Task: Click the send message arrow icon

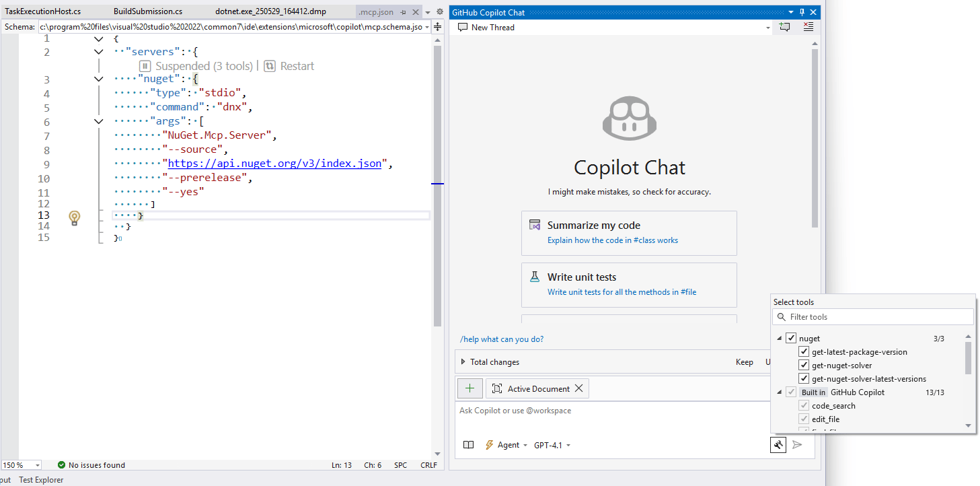Action: pos(797,445)
